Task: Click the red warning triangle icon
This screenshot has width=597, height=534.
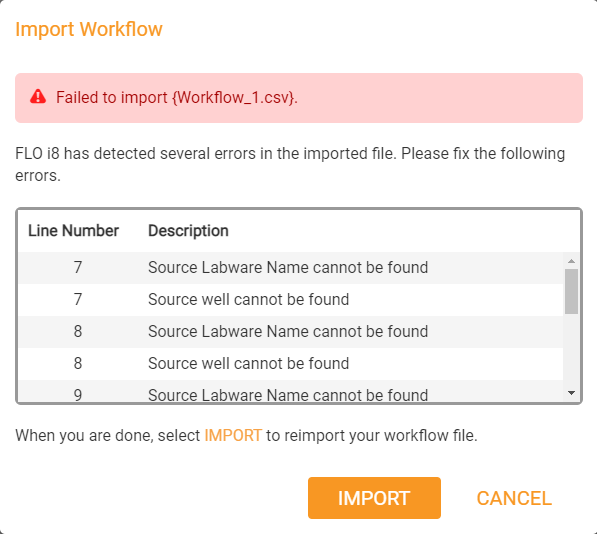Action: coord(38,97)
